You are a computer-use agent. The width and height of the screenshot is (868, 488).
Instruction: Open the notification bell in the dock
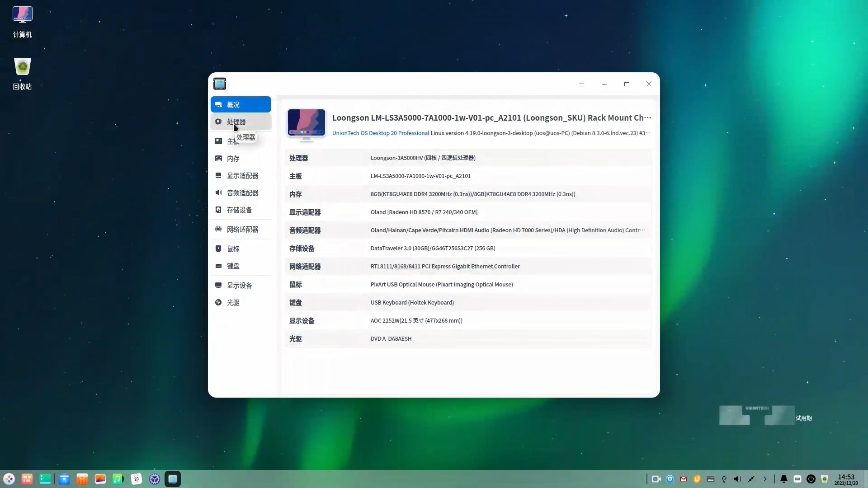click(x=784, y=479)
